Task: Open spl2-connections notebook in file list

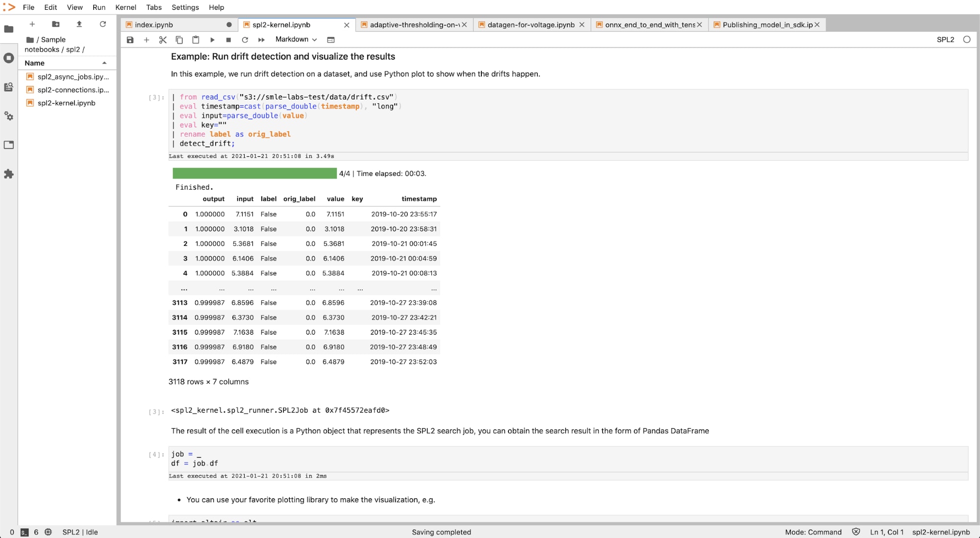Action: [68, 90]
